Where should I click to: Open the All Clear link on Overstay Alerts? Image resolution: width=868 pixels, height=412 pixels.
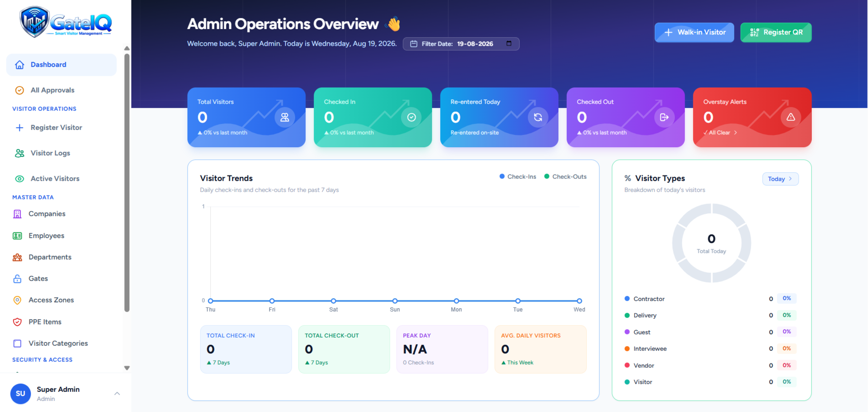point(720,133)
